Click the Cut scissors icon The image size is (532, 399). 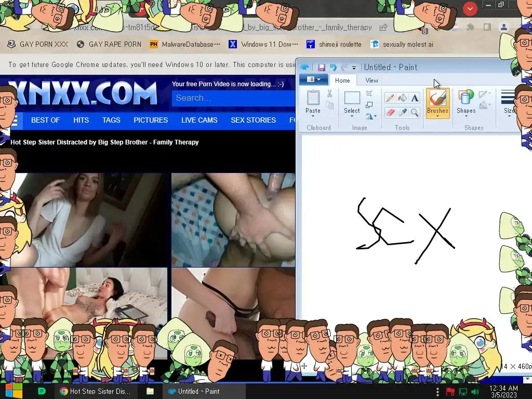click(x=329, y=94)
